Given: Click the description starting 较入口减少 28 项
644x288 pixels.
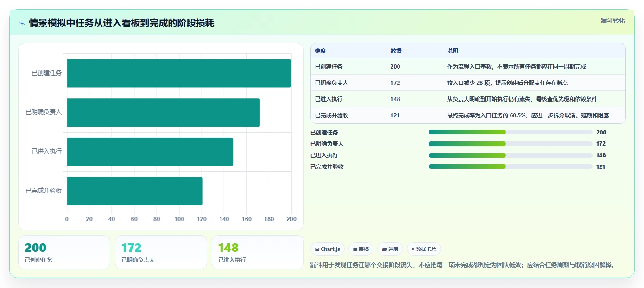Looking at the screenshot, I should (507, 83).
